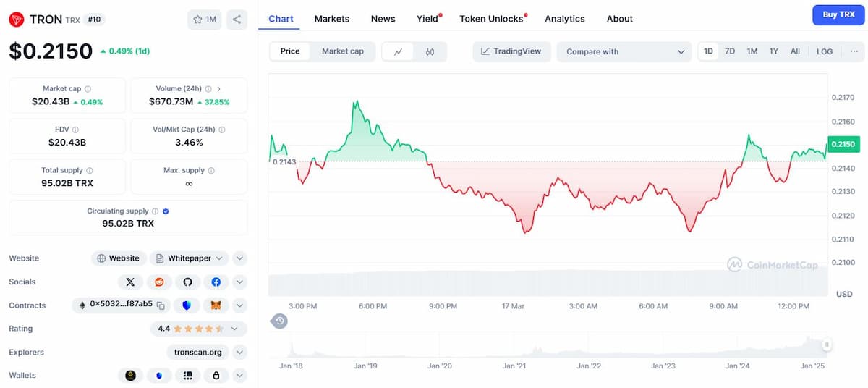Click the chart range slider handle
Viewport: 868px width, 388px height.
826,345
